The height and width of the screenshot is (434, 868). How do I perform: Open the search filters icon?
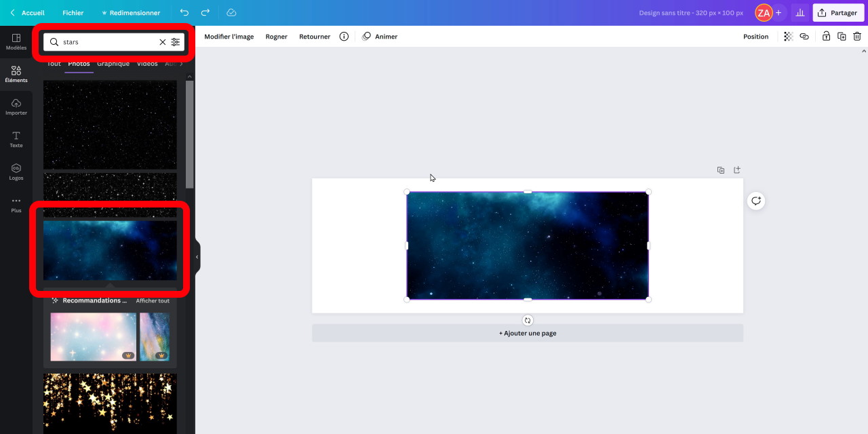coord(176,42)
